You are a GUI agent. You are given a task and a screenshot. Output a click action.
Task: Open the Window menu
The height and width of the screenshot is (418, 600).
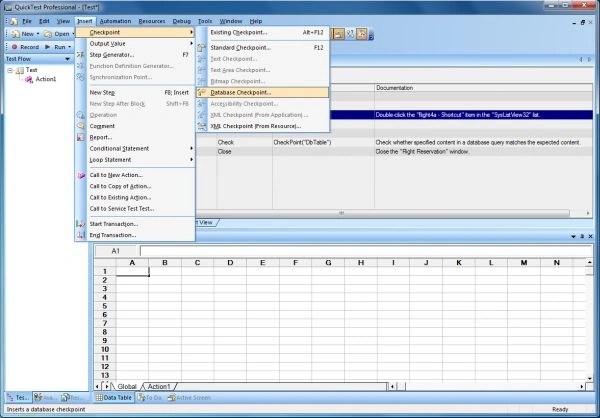tap(231, 21)
